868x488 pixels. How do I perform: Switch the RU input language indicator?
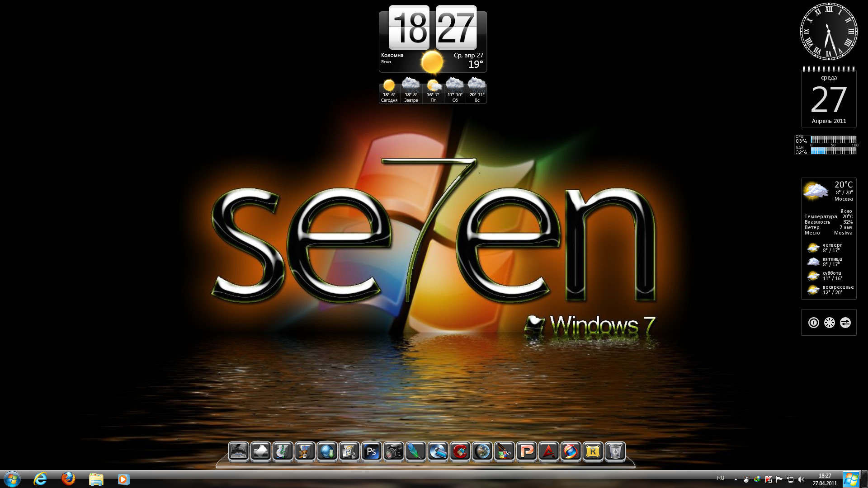(x=721, y=479)
